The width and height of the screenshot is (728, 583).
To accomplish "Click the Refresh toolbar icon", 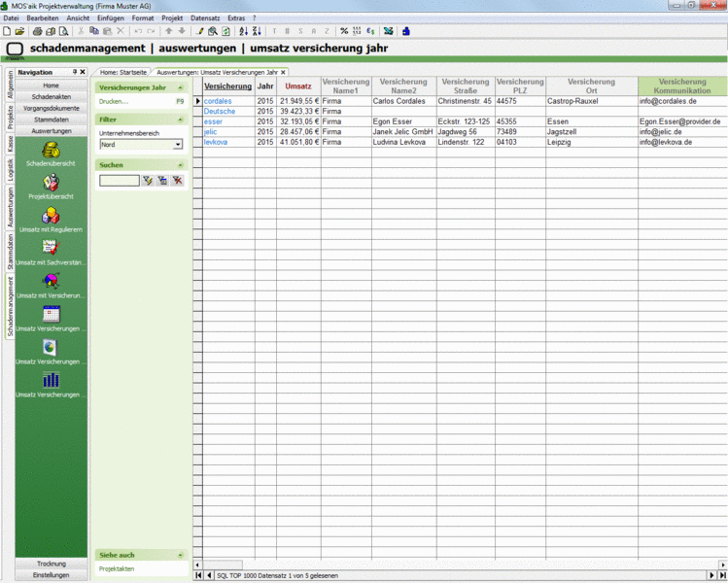I will click(x=226, y=31).
